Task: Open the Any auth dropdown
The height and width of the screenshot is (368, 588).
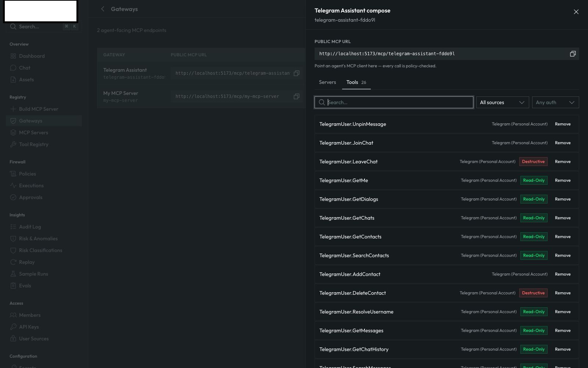Action: (x=555, y=102)
